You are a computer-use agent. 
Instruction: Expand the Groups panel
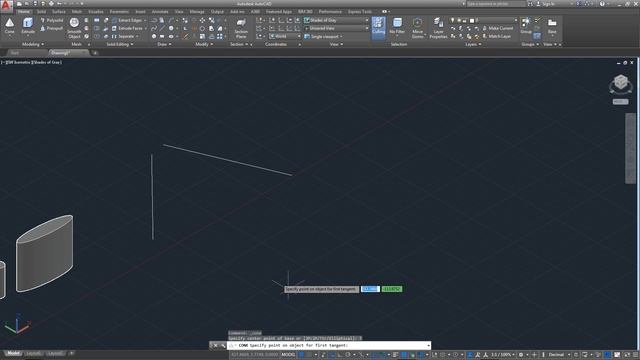click(x=529, y=44)
